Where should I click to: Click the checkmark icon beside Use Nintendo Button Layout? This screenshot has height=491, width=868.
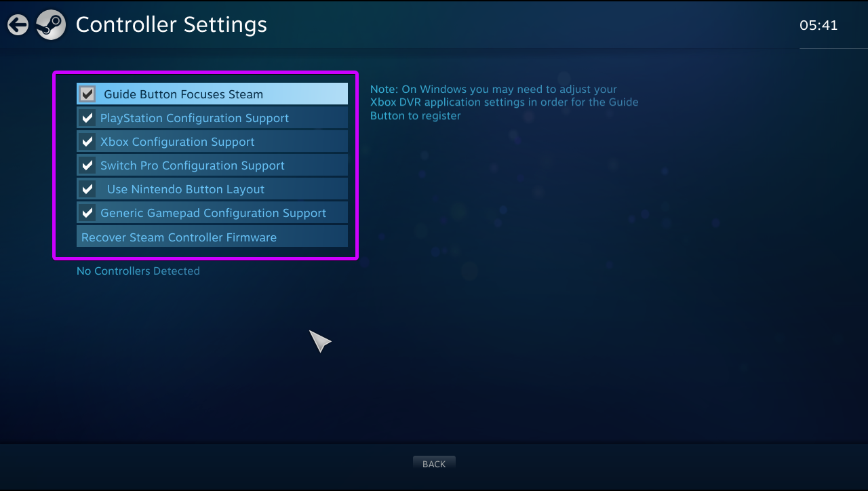pyautogui.click(x=87, y=189)
